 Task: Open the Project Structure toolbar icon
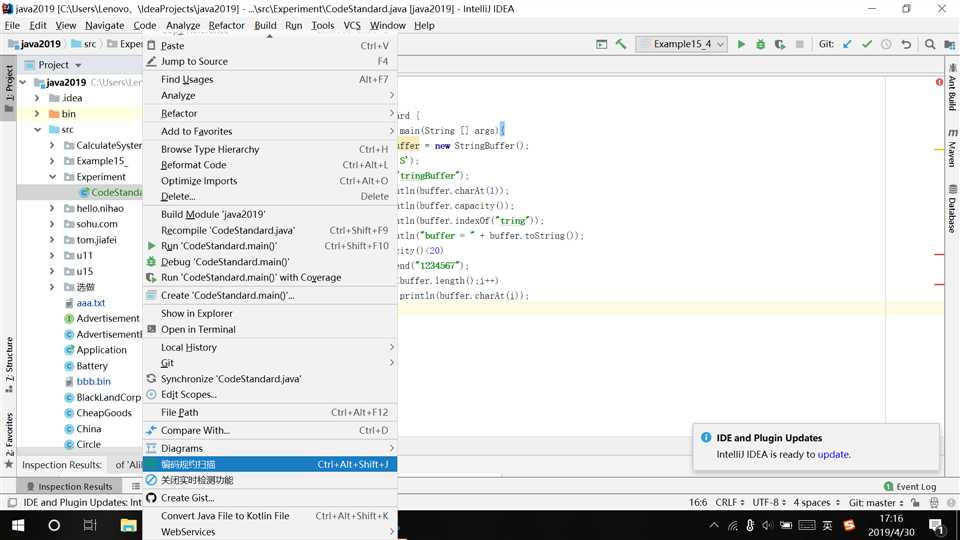click(x=950, y=44)
